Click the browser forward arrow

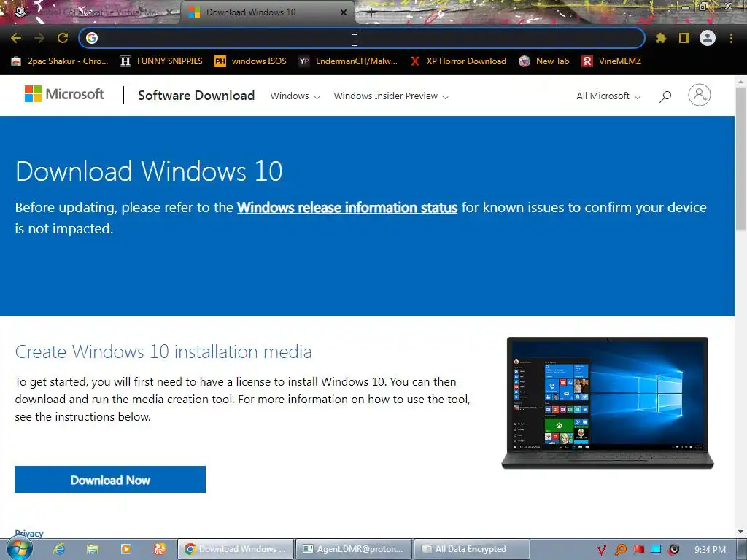tap(39, 38)
